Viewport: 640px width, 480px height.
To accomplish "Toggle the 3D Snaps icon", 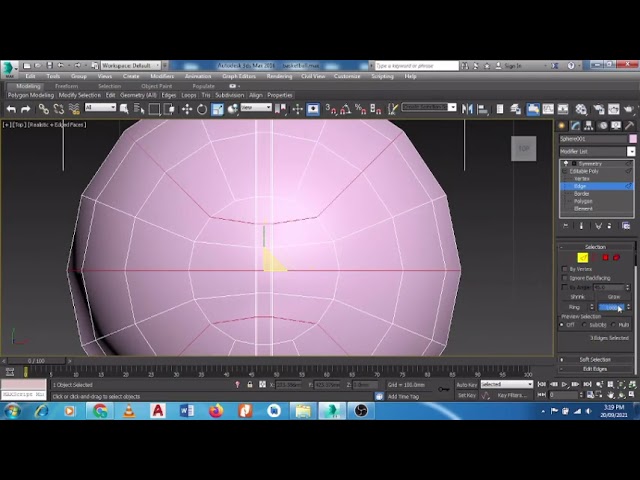I will [330, 109].
